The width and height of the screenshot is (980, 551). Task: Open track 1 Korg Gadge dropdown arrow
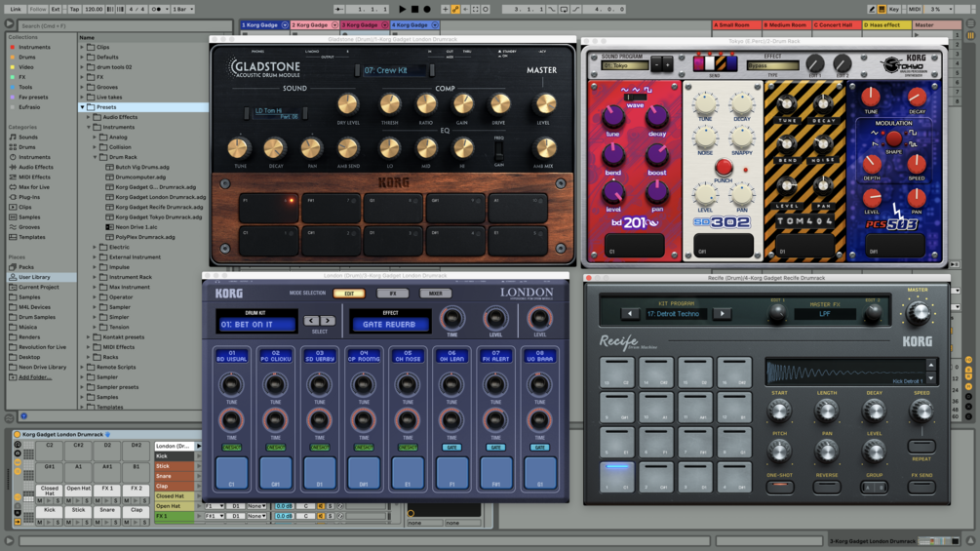point(285,25)
